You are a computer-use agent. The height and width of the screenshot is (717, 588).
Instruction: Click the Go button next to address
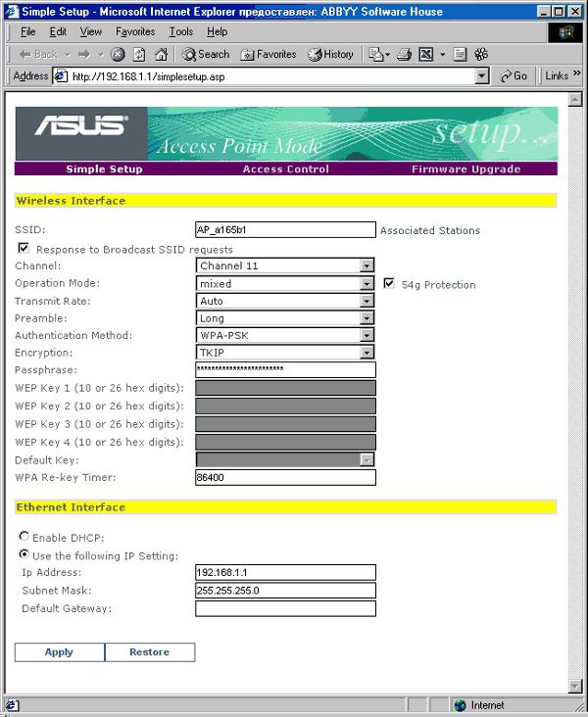click(x=514, y=75)
